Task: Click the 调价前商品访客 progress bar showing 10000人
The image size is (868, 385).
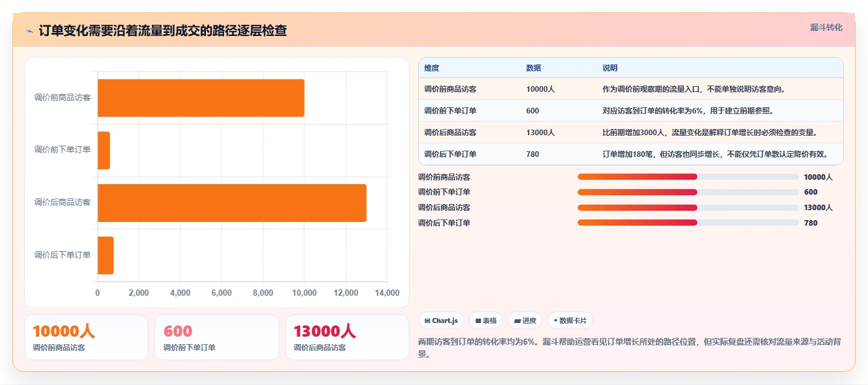Action: point(688,177)
